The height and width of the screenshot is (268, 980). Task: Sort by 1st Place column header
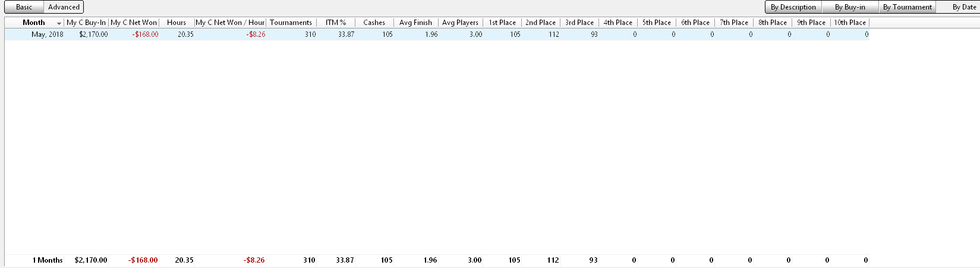(x=502, y=23)
